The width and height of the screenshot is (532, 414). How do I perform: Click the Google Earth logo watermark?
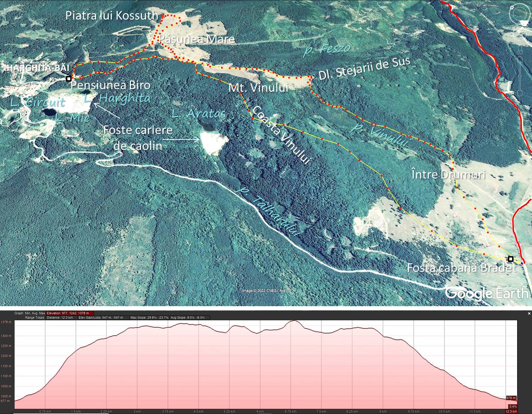tap(487, 293)
